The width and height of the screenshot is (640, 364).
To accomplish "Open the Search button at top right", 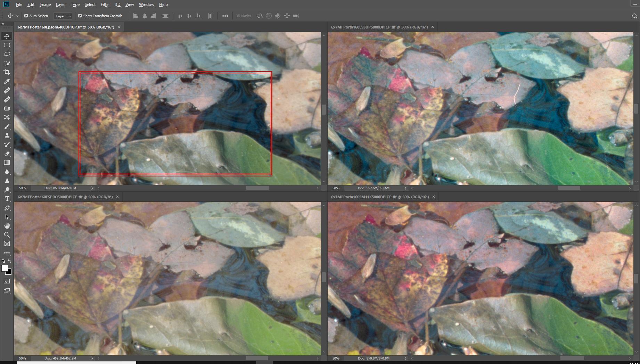I will [x=634, y=16].
